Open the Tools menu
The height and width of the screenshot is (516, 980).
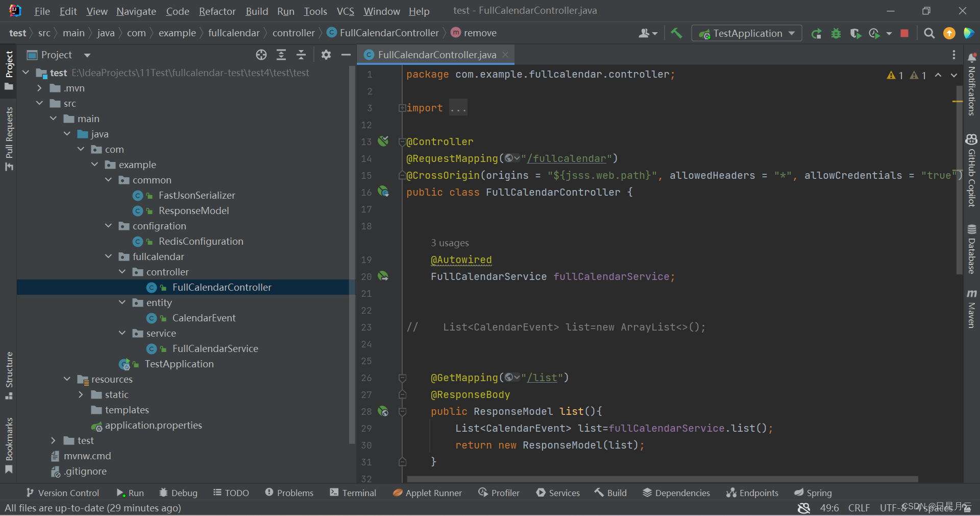tap(315, 11)
